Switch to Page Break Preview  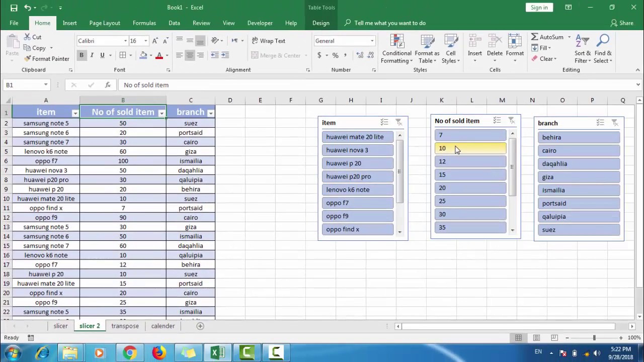click(554, 338)
